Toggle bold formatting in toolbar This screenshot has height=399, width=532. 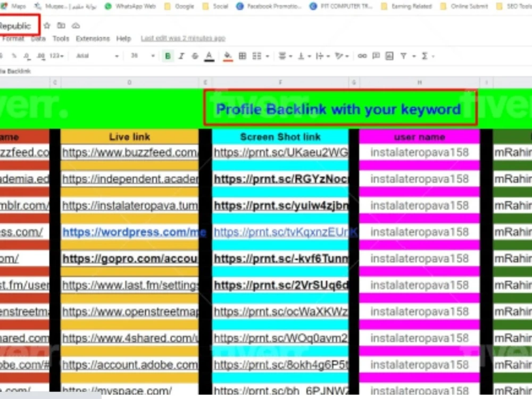[x=168, y=56]
